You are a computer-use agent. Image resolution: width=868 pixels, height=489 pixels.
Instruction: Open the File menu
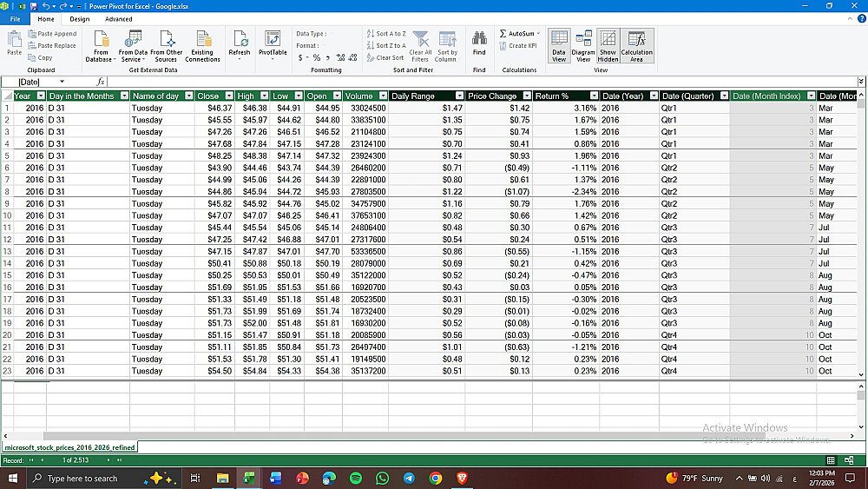15,19
